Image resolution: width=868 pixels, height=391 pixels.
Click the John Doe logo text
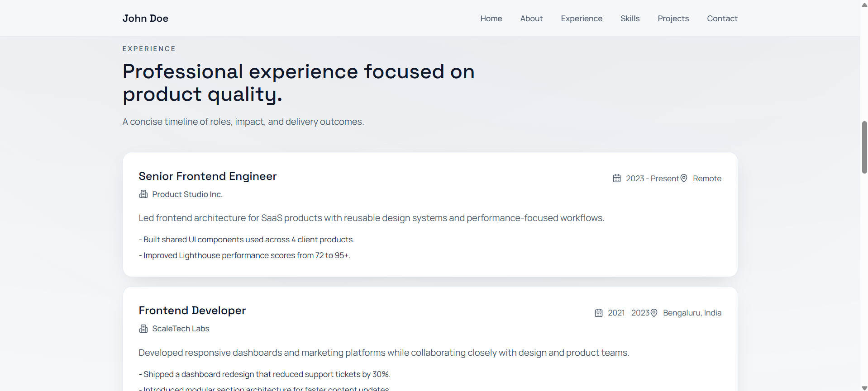tap(145, 19)
